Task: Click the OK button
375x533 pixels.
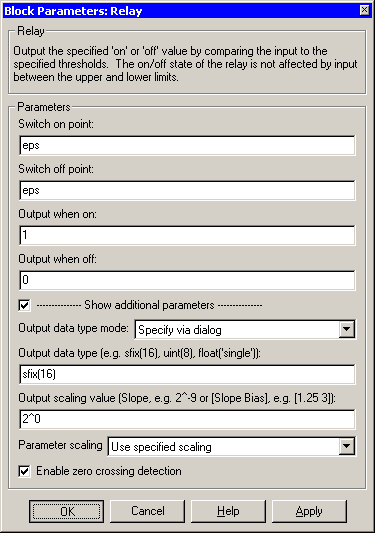Action: coord(67,511)
